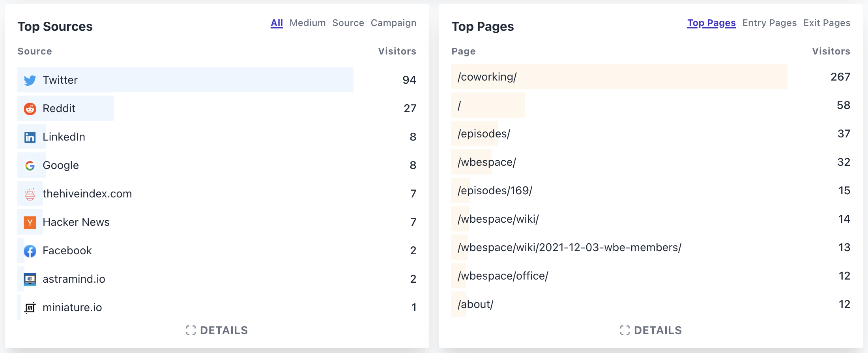Click the Google G icon
The image size is (868, 353).
coord(30,165)
